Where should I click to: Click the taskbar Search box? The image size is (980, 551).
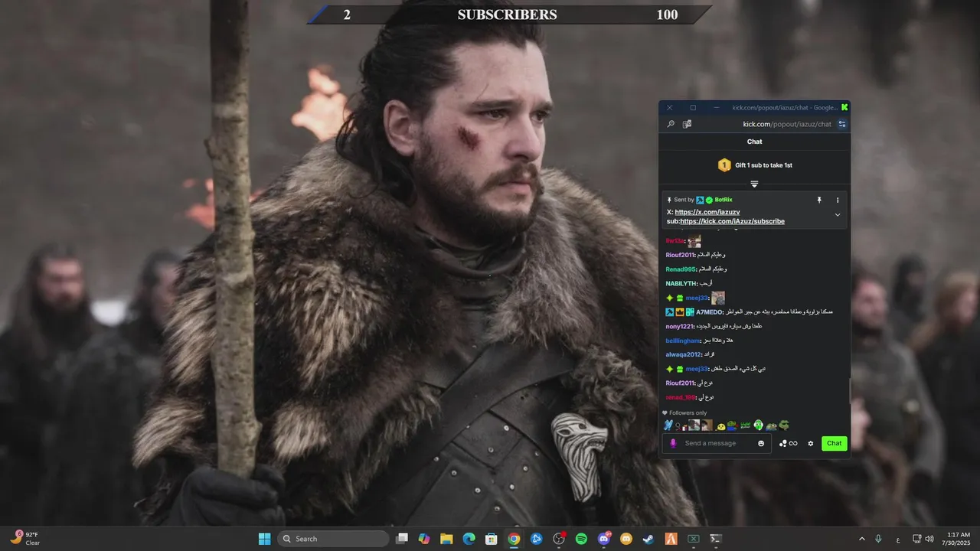click(x=333, y=539)
